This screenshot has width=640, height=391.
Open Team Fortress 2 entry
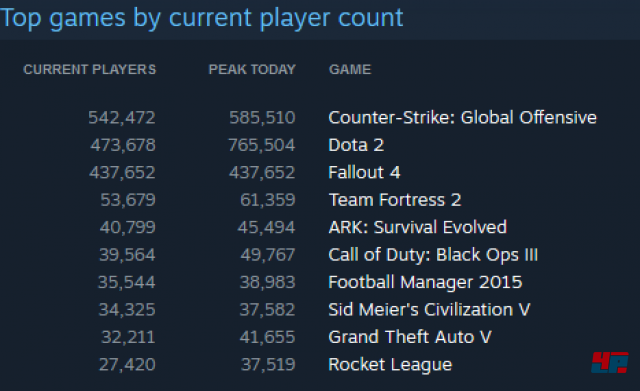(x=395, y=200)
